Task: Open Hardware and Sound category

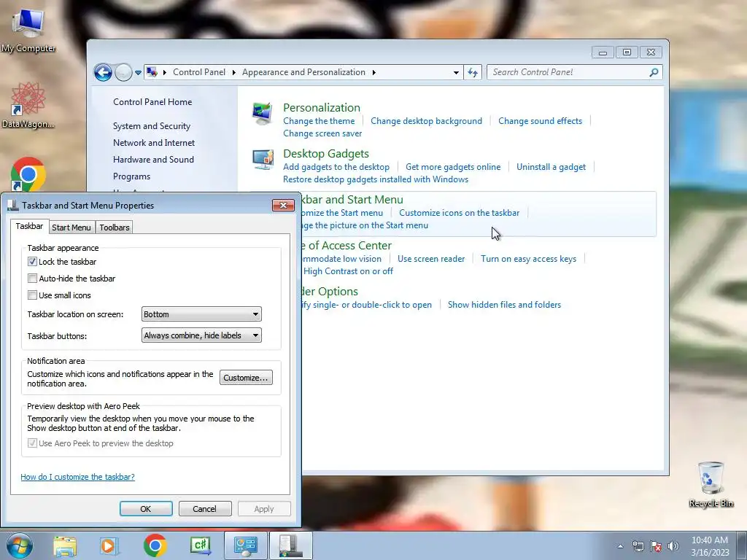Action: (x=153, y=160)
